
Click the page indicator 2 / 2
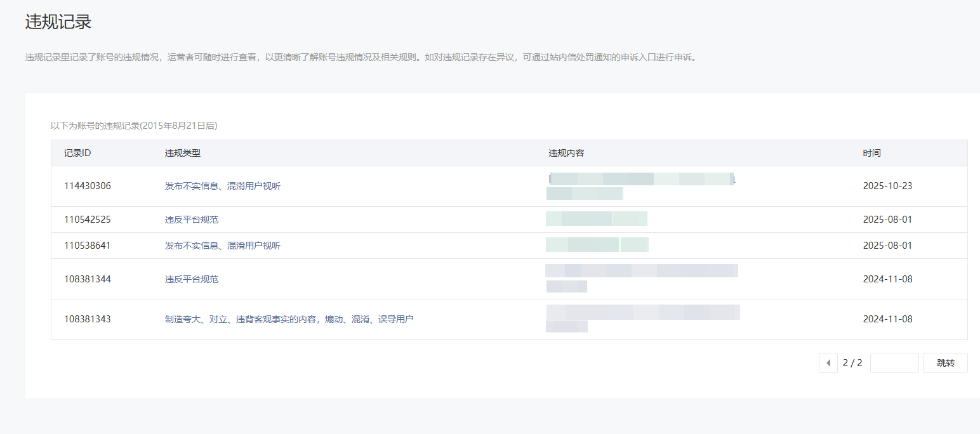pos(852,363)
